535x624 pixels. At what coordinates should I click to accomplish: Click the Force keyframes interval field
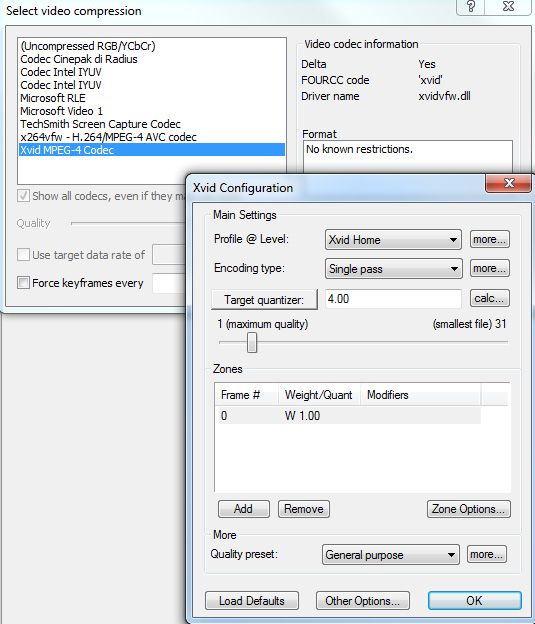coord(169,283)
